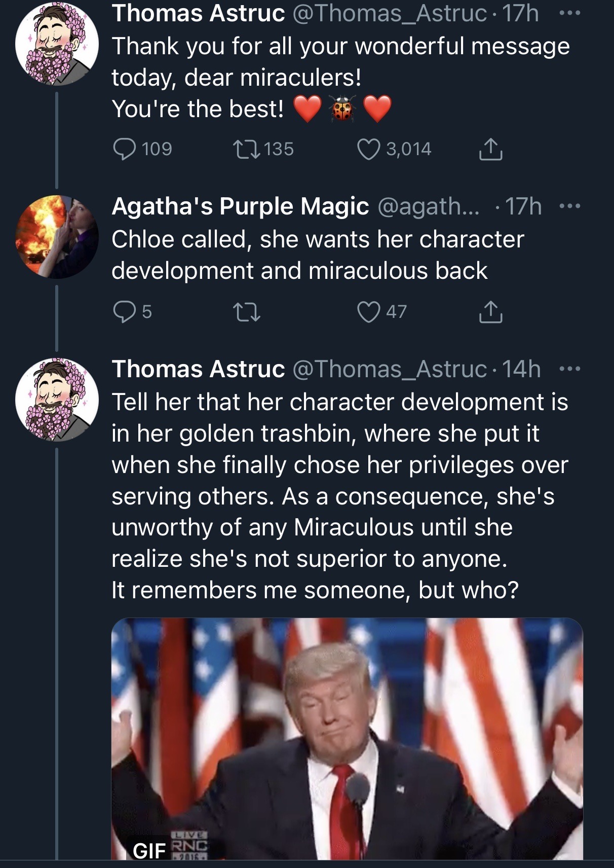The width and height of the screenshot is (614, 868).
Task: Like Agatha's tweet with 47 likes
Action: click(368, 312)
